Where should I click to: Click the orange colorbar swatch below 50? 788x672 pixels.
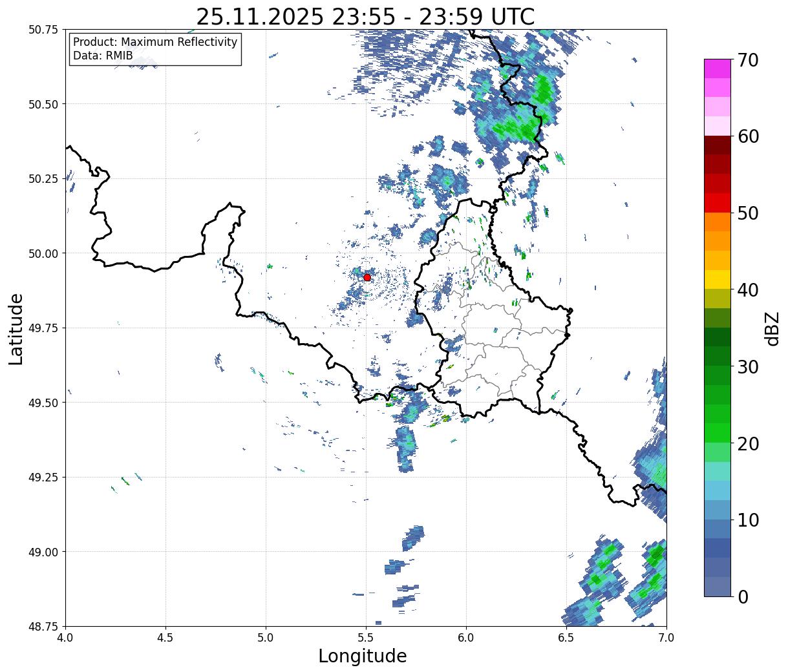(718, 222)
